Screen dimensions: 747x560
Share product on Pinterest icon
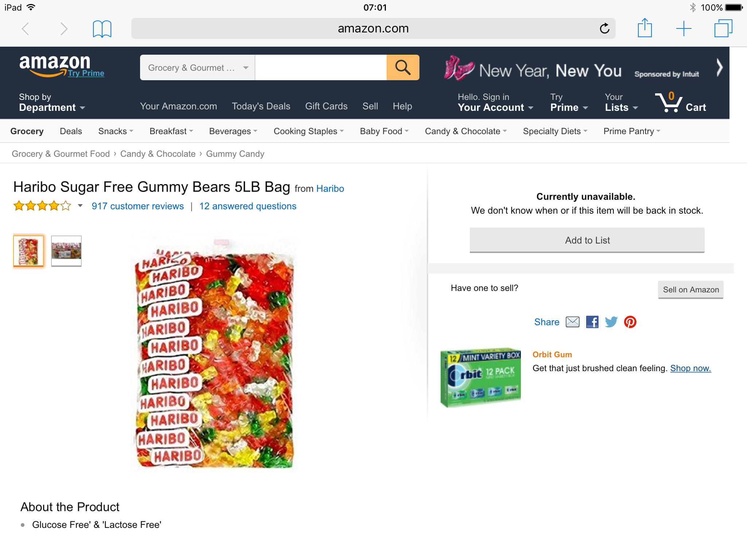630,322
